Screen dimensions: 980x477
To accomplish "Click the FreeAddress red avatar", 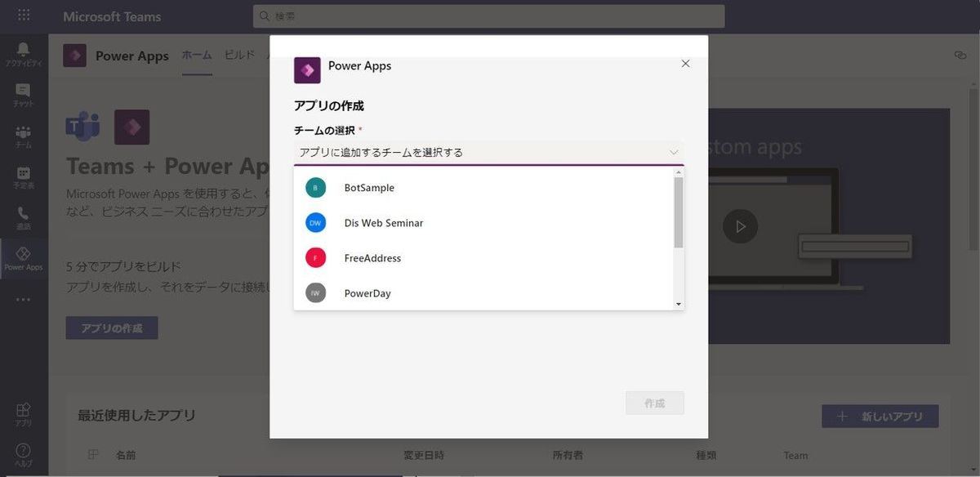I will click(315, 258).
